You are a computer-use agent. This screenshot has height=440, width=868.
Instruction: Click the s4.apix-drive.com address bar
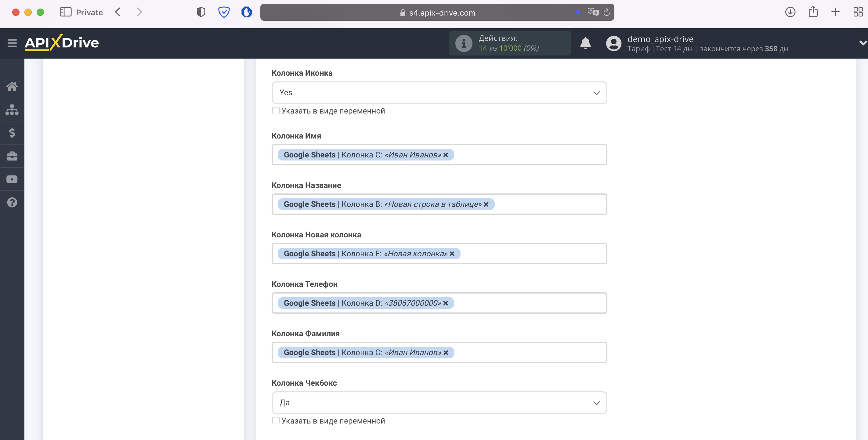(x=437, y=13)
